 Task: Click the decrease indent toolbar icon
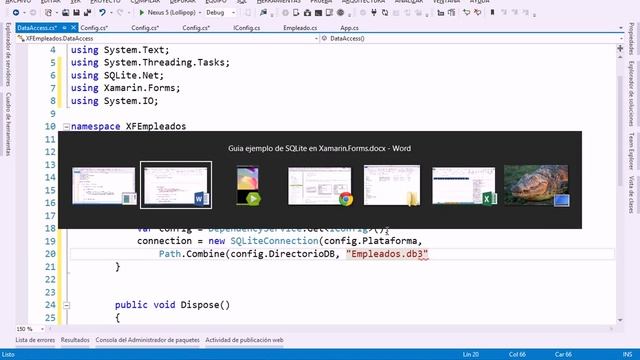[440, 13]
